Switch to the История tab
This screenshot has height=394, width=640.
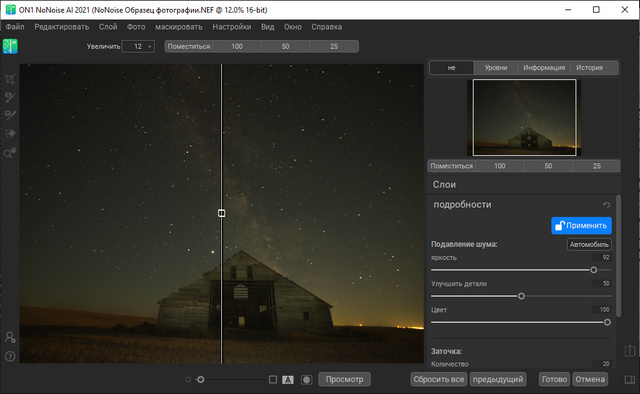(x=589, y=68)
